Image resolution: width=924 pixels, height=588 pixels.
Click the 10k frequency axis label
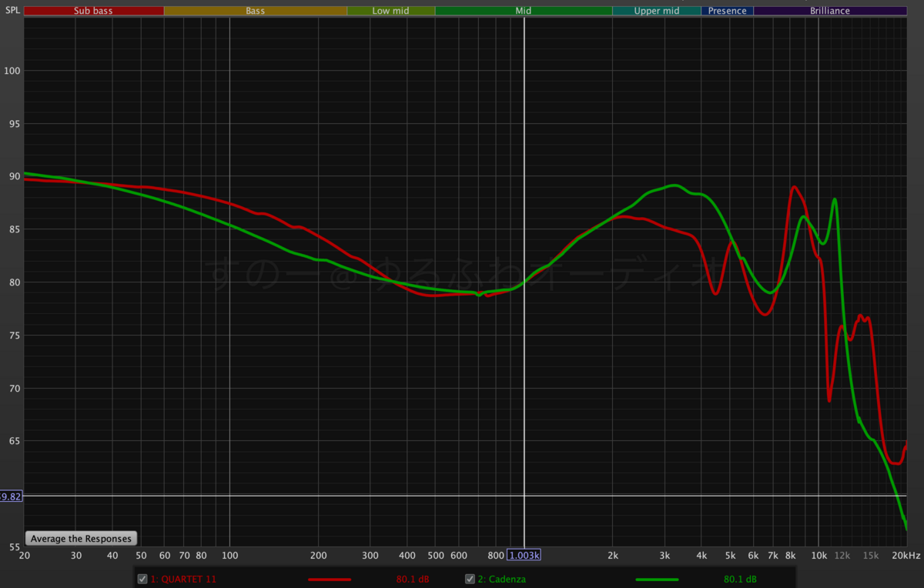[819, 555]
